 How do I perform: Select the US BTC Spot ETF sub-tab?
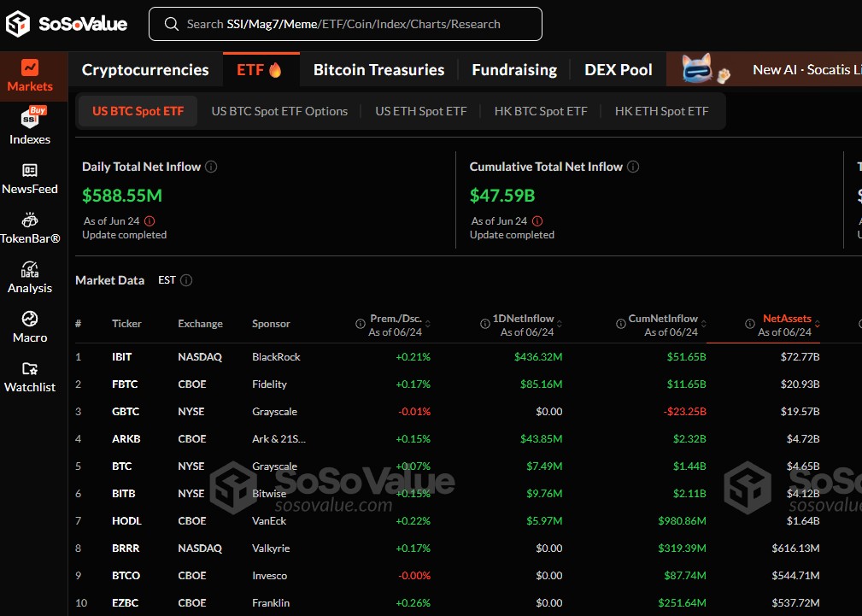(138, 111)
